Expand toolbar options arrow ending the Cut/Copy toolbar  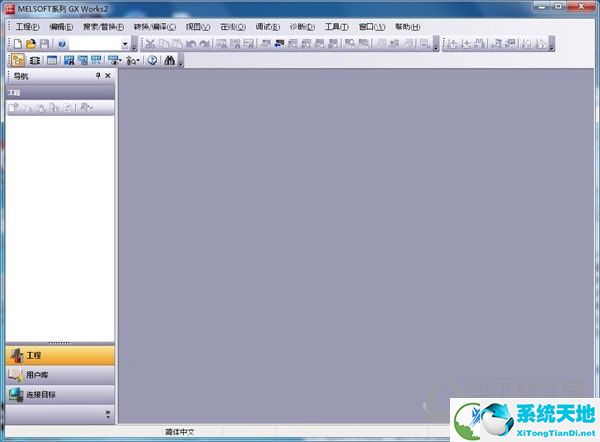[436, 44]
